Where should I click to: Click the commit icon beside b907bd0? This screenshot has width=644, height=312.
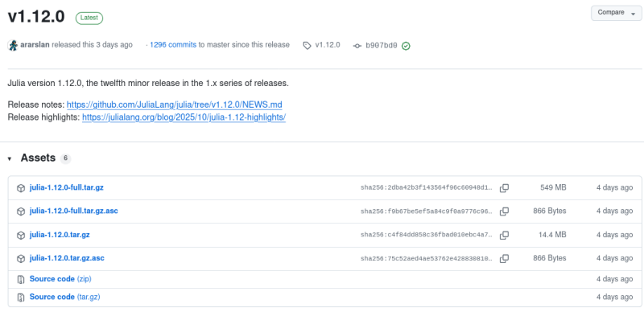tap(357, 46)
